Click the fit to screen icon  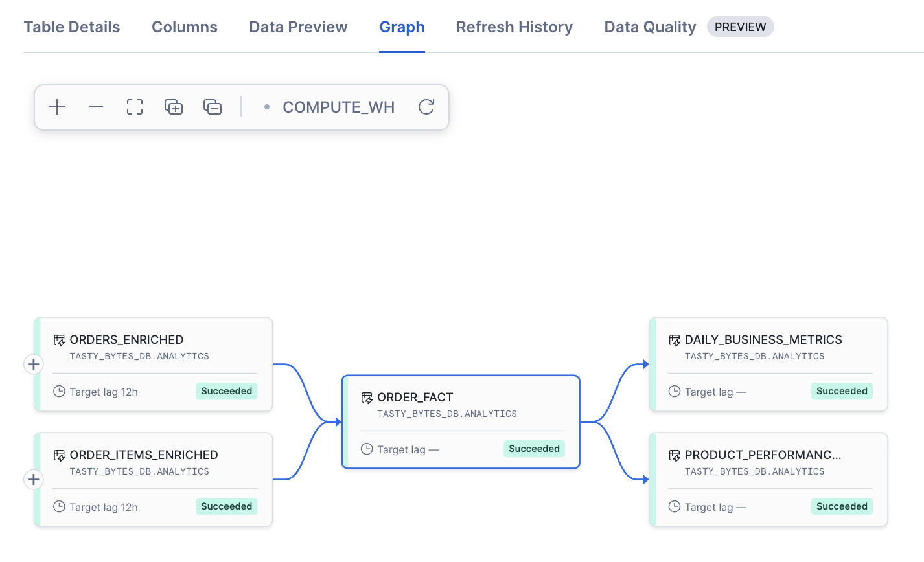click(135, 107)
